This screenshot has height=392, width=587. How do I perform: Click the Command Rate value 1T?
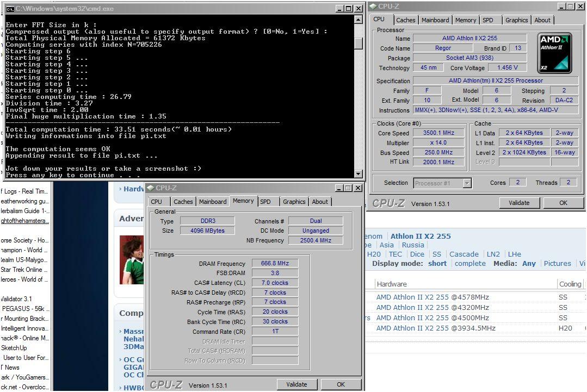point(275,332)
